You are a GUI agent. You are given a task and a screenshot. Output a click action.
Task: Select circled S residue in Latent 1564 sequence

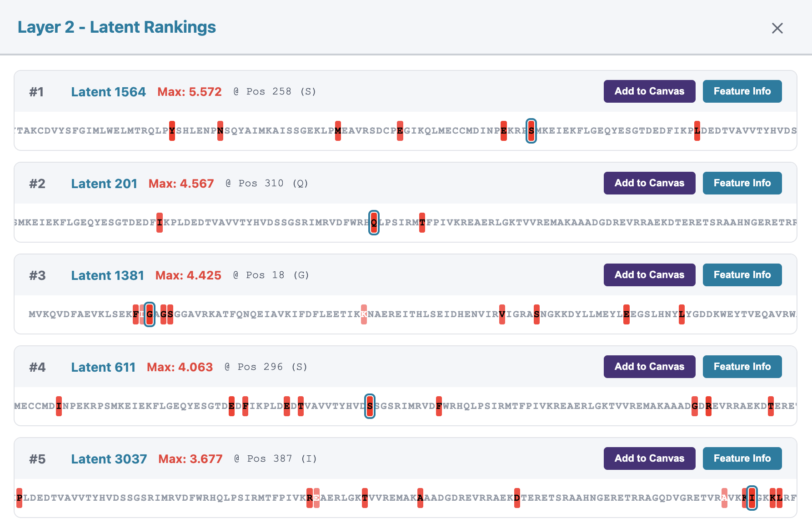click(531, 131)
